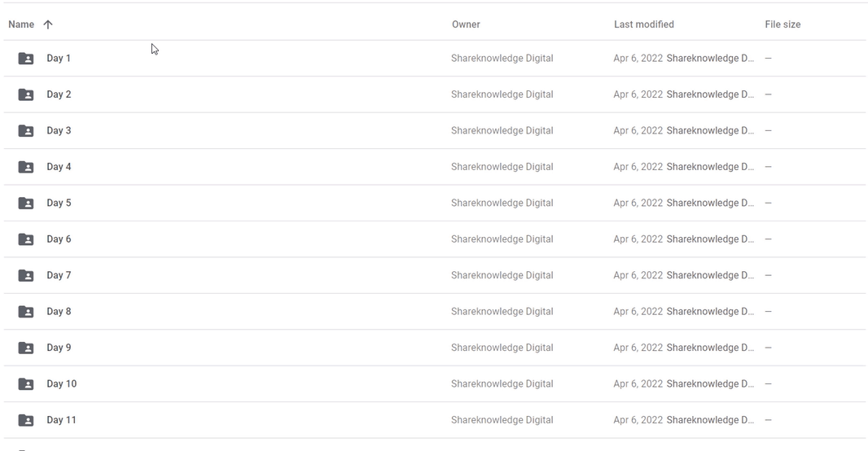Click the file size dash for Day 9
Screen dimensions: 868x451
(769, 348)
